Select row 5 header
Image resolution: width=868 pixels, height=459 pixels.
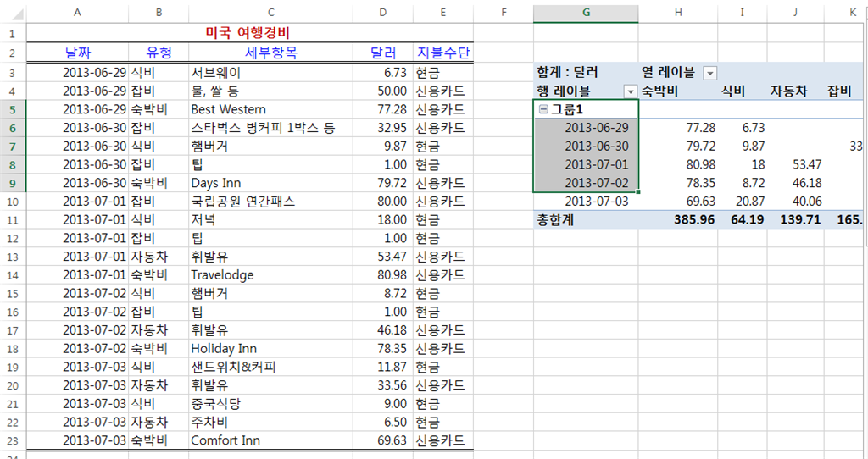[x=13, y=109]
